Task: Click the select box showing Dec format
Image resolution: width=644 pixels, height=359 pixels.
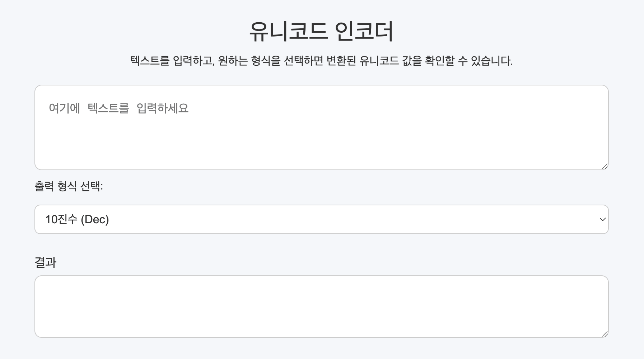Action: (321, 219)
